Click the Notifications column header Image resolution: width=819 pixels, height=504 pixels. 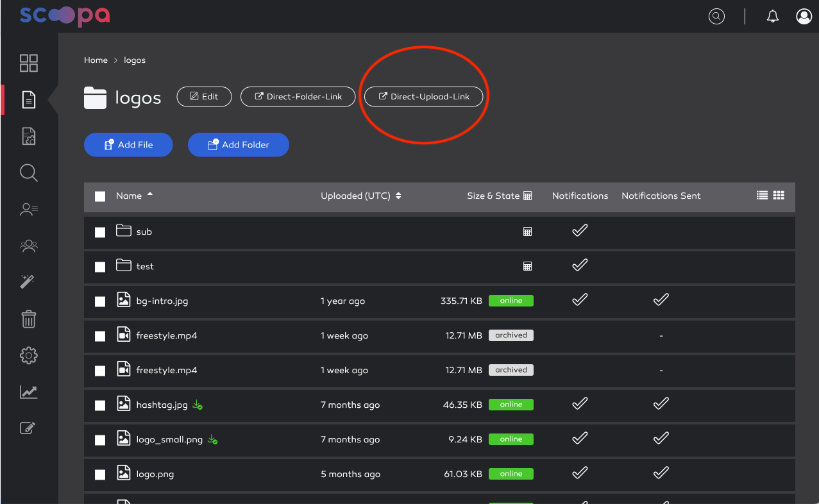[x=580, y=196]
